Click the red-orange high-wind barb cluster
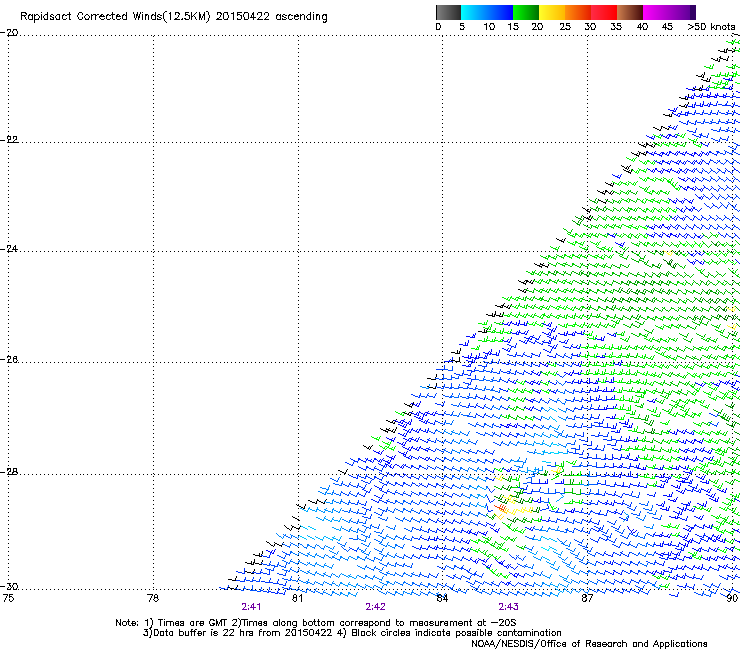Image resolution: width=740 pixels, height=650 pixels. [x=501, y=508]
